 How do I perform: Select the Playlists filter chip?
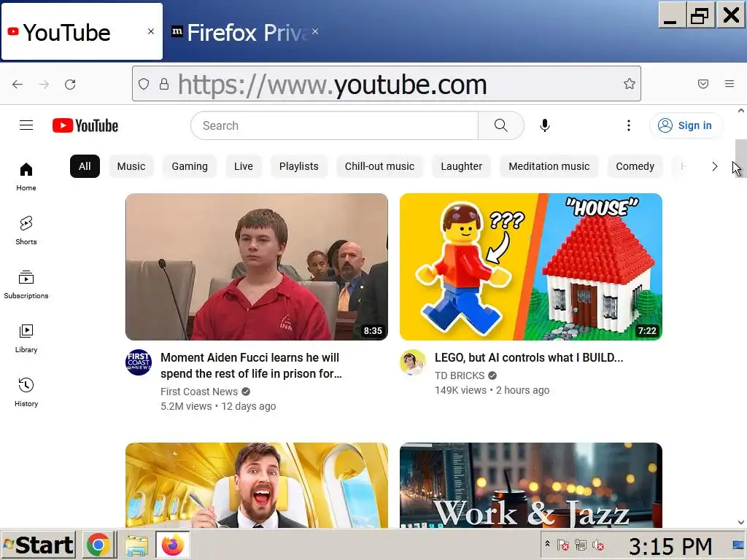point(298,166)
